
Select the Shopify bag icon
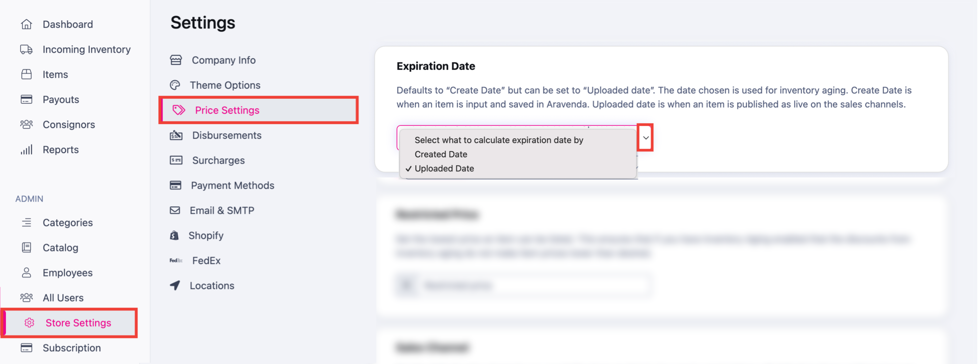click(x=174, y=235)
